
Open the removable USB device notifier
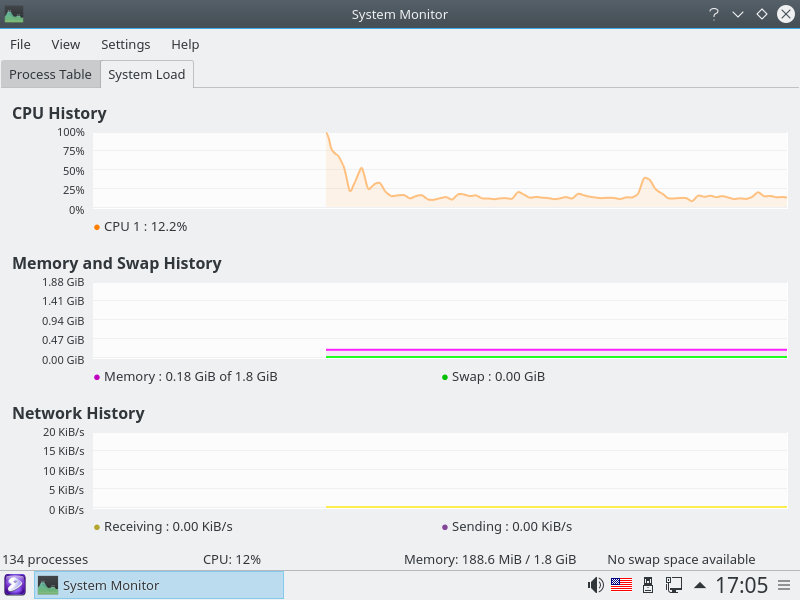pos(648,585)
